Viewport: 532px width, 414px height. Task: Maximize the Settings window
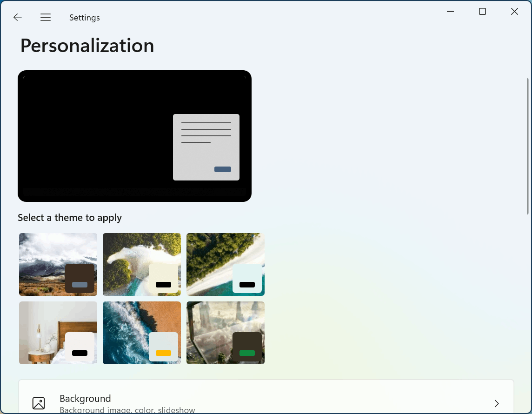[x=482, y=12]
